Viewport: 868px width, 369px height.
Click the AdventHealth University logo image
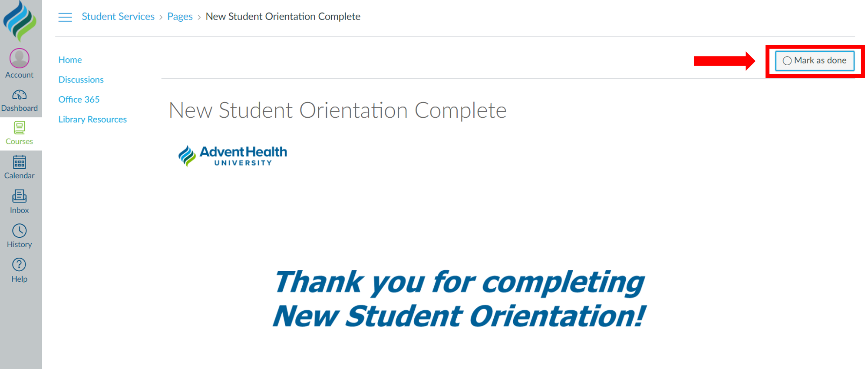click(x=233, y=156)
